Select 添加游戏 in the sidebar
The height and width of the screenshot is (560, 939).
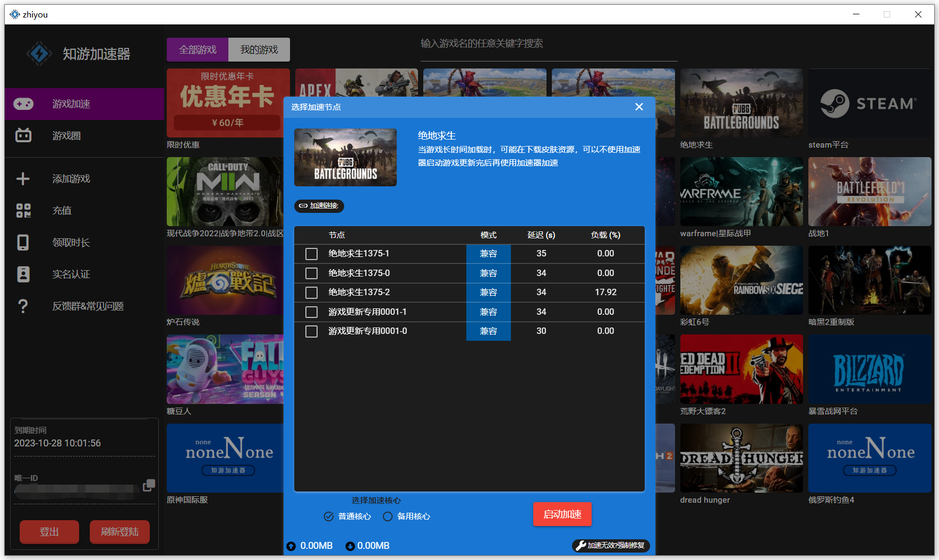click(84, 179)
